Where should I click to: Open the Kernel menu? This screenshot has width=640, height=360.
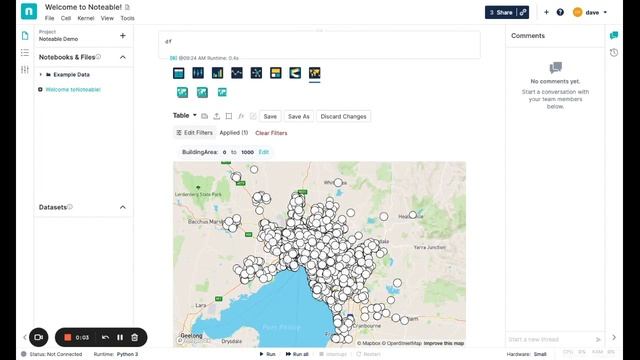[x=86, y=18]
